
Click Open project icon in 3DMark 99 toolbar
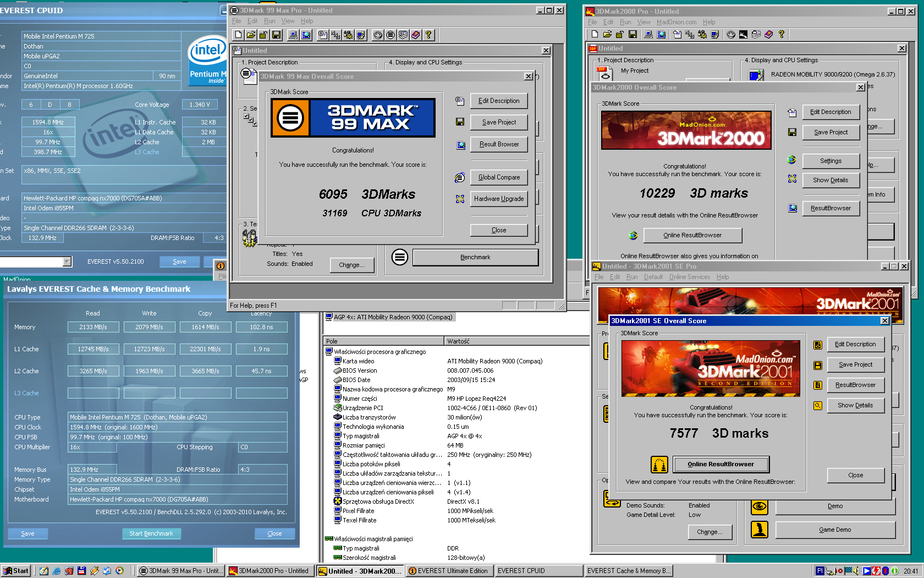click(251, 35)
